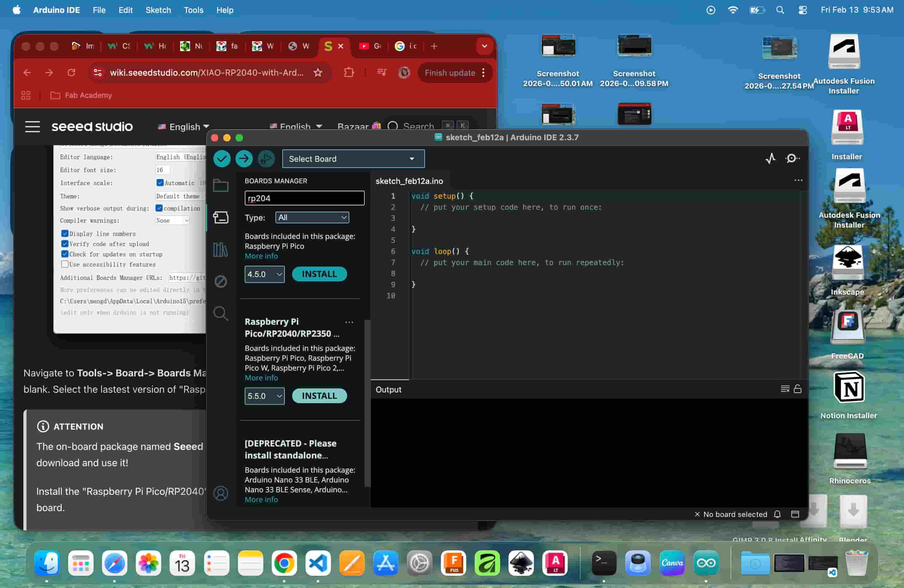Click the boards search field containing rp204

click(x=304, y=198)
